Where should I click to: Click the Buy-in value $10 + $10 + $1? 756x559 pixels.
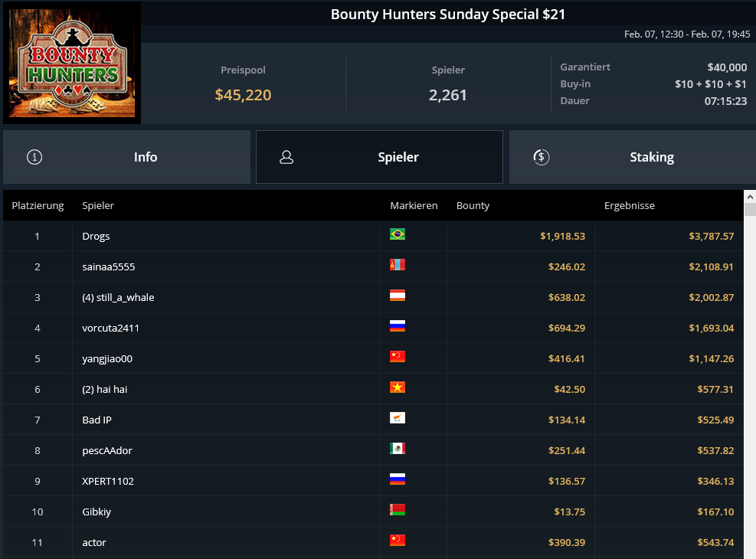point(711,84)
